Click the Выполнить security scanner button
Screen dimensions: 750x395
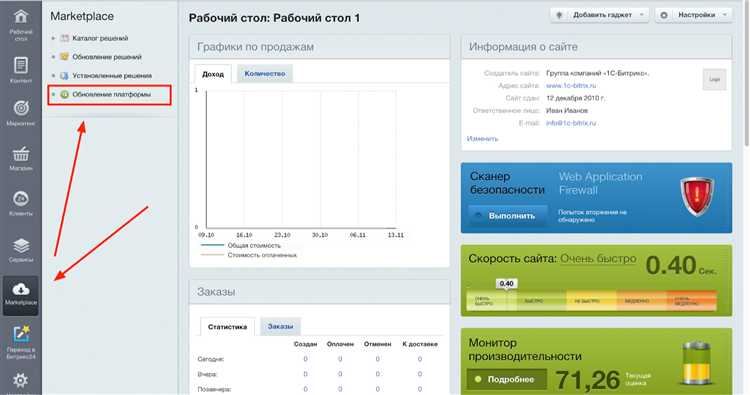pos(507,216)
